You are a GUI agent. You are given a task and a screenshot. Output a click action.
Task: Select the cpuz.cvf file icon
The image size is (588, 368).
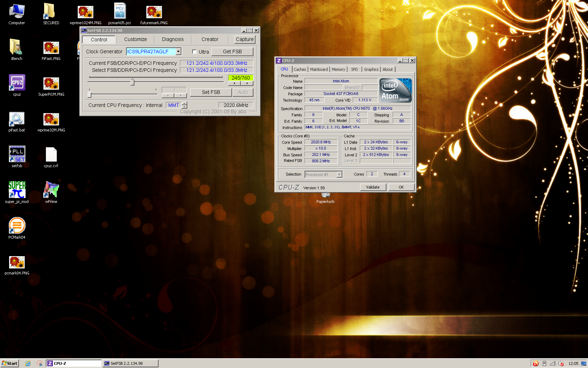(x=51, y=157)
